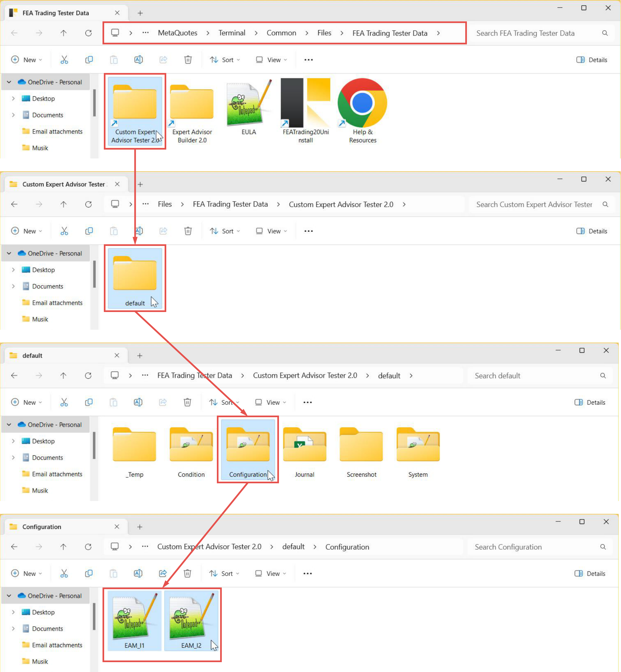Go back in the Configuration window
The height and width of the screenshot is (672, 621).
(x=14, y=547)
